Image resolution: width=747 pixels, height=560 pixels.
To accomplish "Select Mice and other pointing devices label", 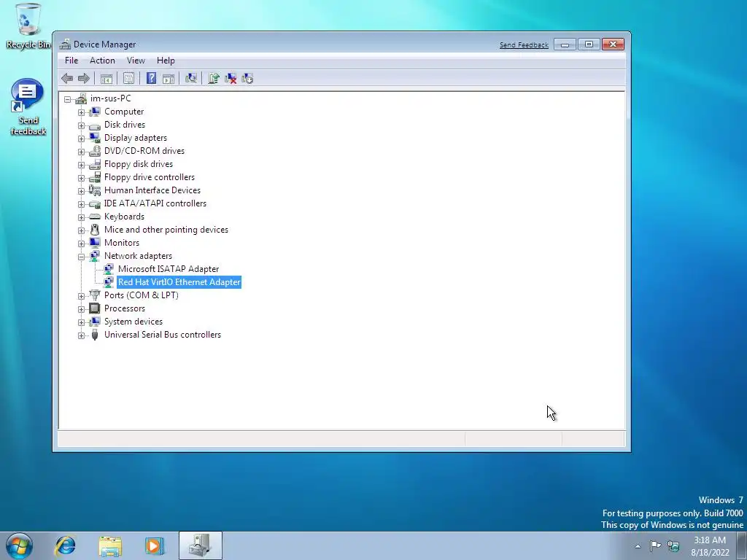I will click(166, 230).
